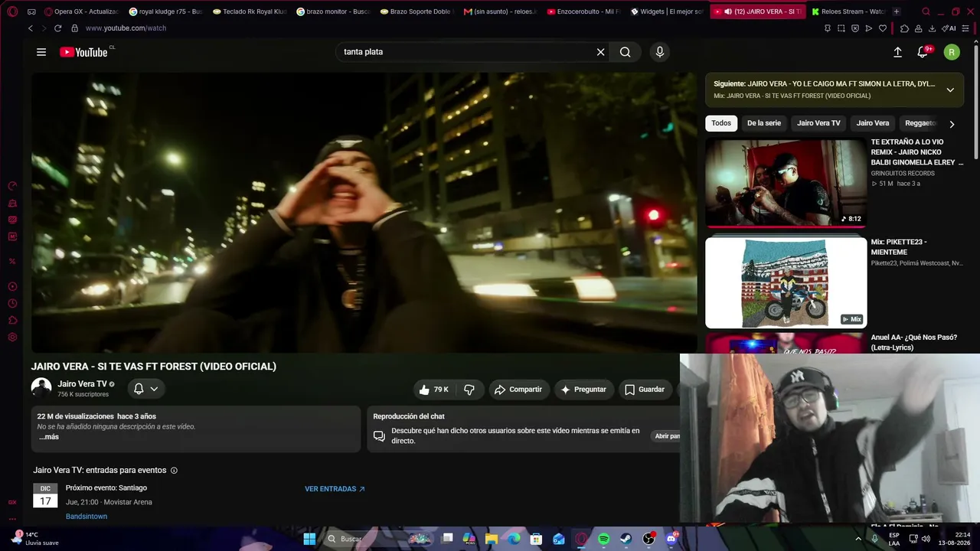Open the subscription notification bell dropdown

tap(146, 389)
